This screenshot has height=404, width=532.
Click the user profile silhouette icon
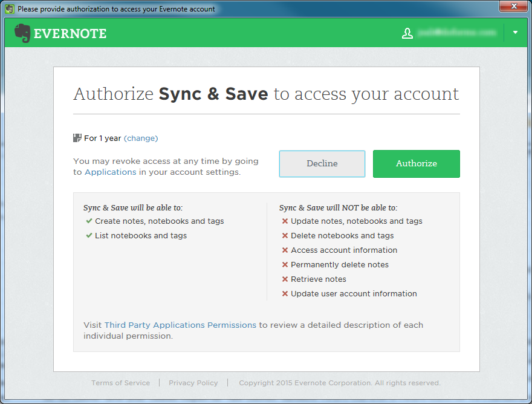407,33
